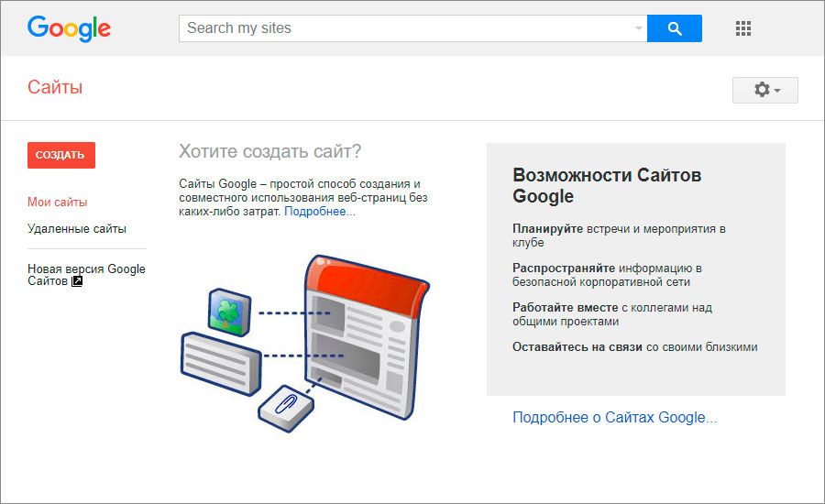Click the blue magnifier search button
The image size is (825, 504).
point(674,28)
